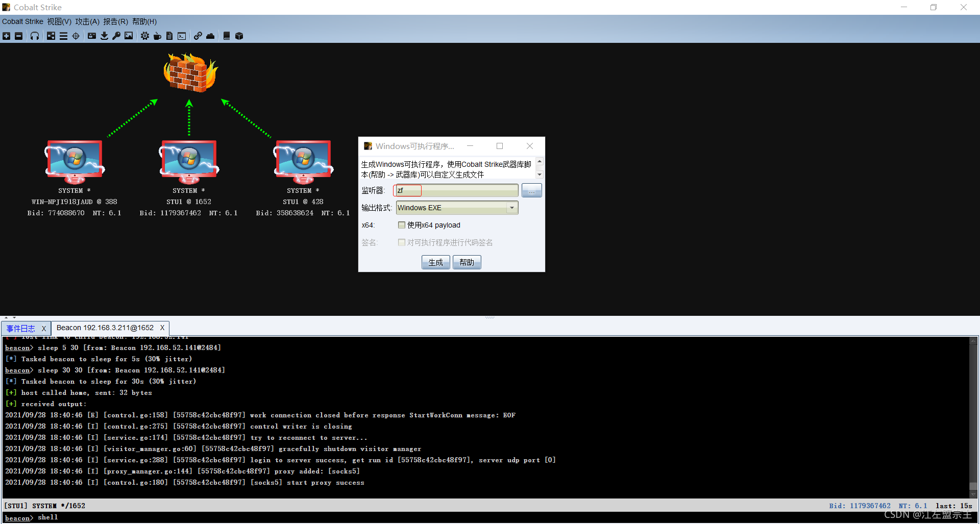Screen dimensions: 980x524
Task: Open the credentials card icon
Action: point(92,36)
